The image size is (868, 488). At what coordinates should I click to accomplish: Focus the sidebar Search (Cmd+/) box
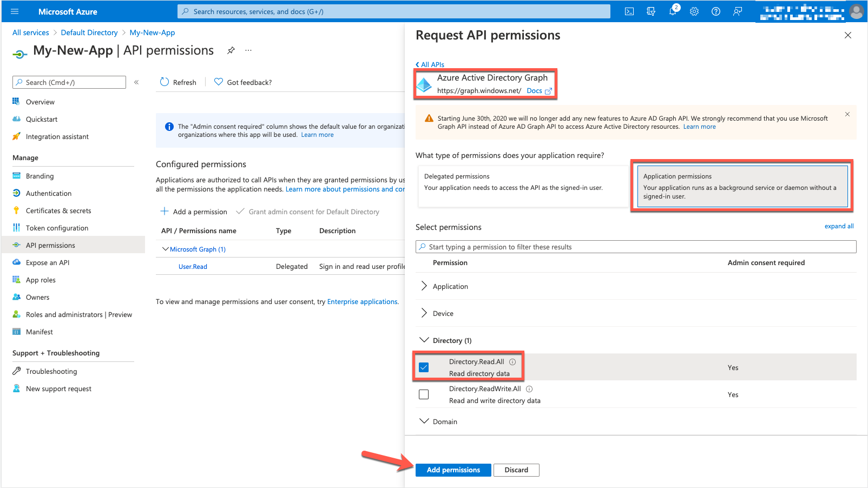point(69,82)
